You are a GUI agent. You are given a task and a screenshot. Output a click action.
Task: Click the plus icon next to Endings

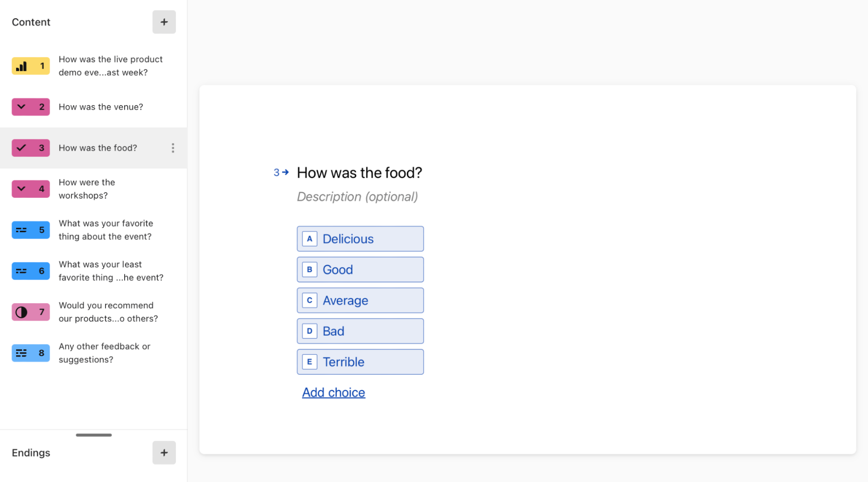[164, 453]
